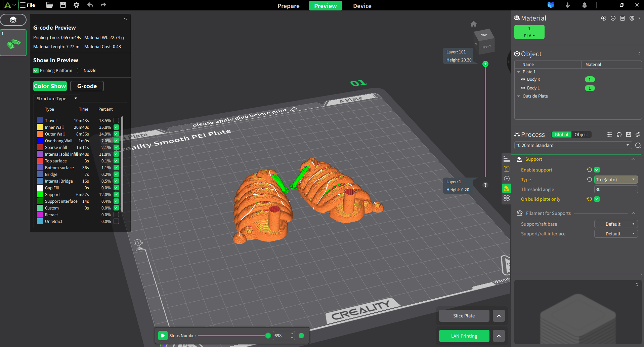Disable the Enable support checkbox
The image size is (644, 347).
[597, 170]
